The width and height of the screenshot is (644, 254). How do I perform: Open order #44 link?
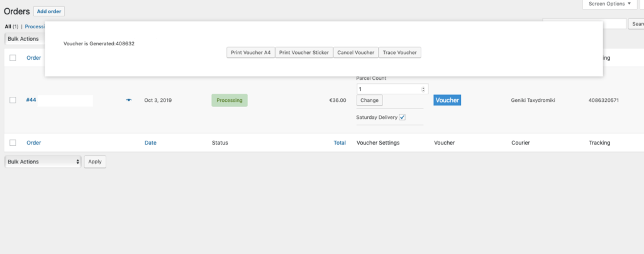tap(31, 100)
